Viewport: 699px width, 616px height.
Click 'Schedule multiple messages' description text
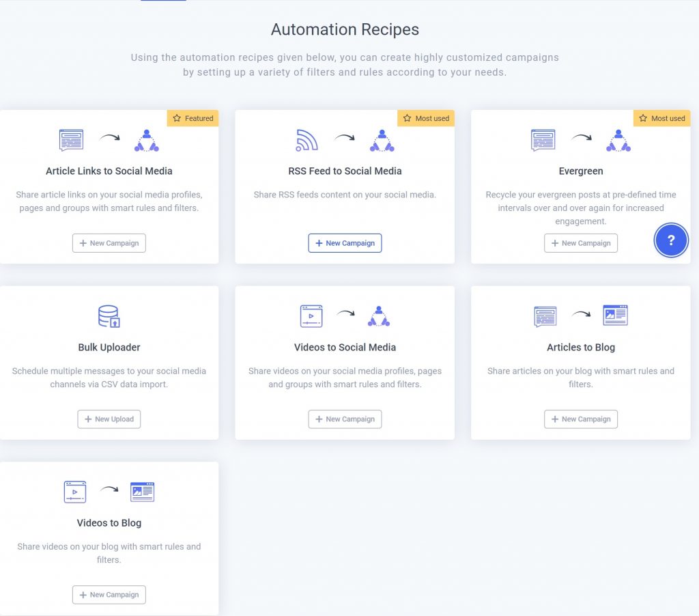pyautogui.click(x=109, y=378)
